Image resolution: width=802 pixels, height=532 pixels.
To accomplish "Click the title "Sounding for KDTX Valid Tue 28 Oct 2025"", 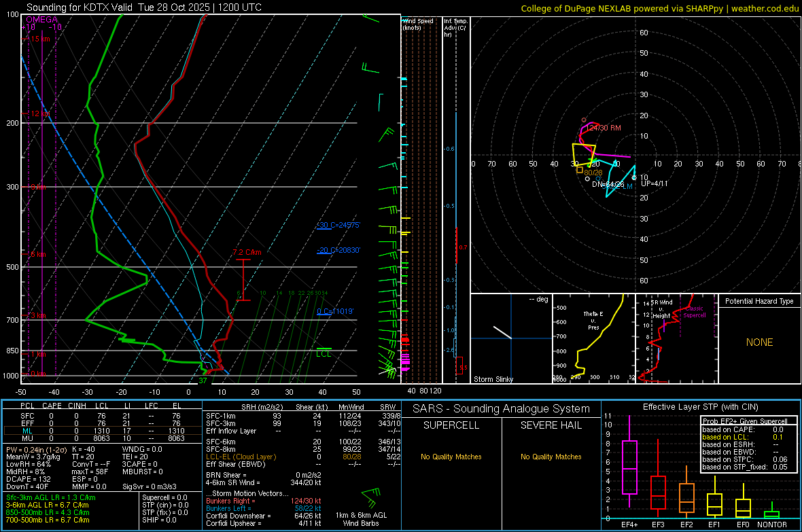I will point(118,7).
